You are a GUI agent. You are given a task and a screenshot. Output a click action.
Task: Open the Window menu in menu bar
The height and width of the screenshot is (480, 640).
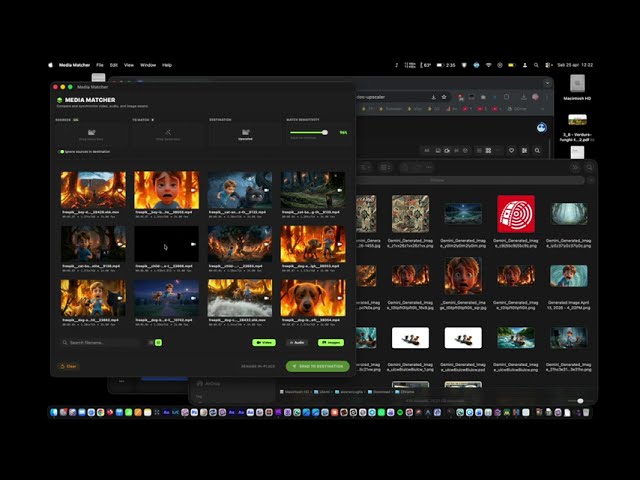pos(147,65)
